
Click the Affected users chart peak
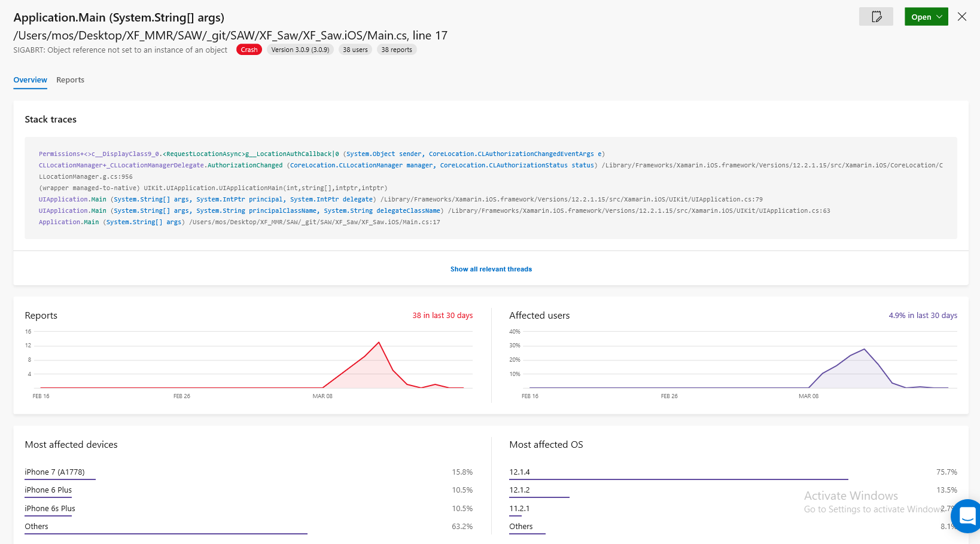864,349
